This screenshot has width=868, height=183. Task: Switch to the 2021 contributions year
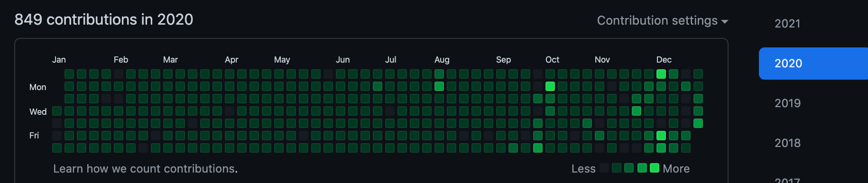tap(787, 24)
